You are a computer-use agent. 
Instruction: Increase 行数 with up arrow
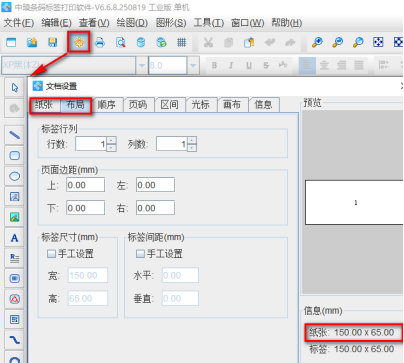click(112, 140)
